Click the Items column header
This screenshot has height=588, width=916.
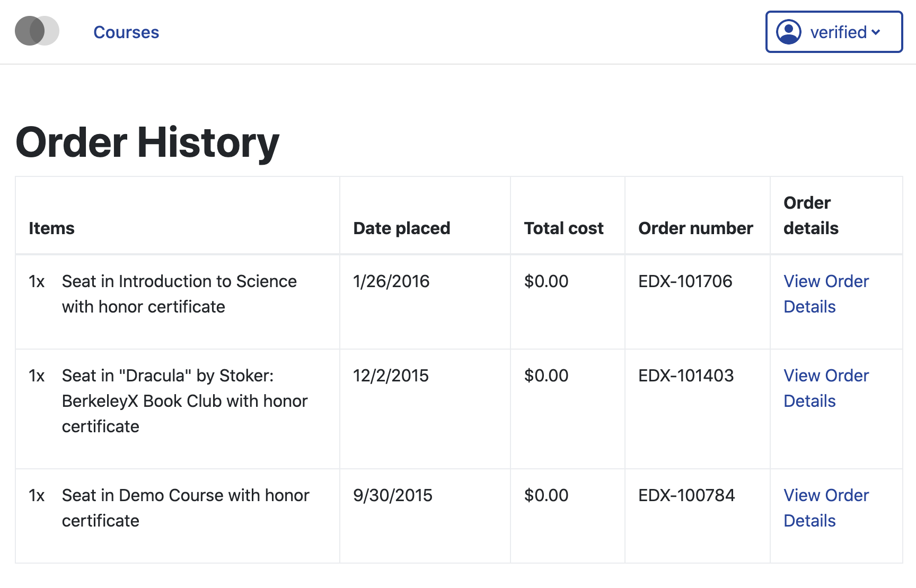coord(51,228)
